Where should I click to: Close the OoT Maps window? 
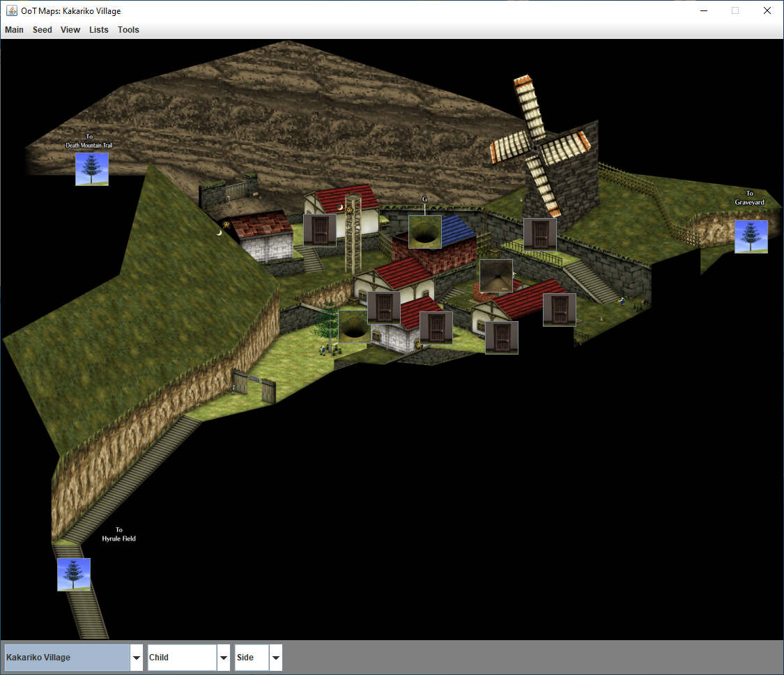[x=767, y=10]
